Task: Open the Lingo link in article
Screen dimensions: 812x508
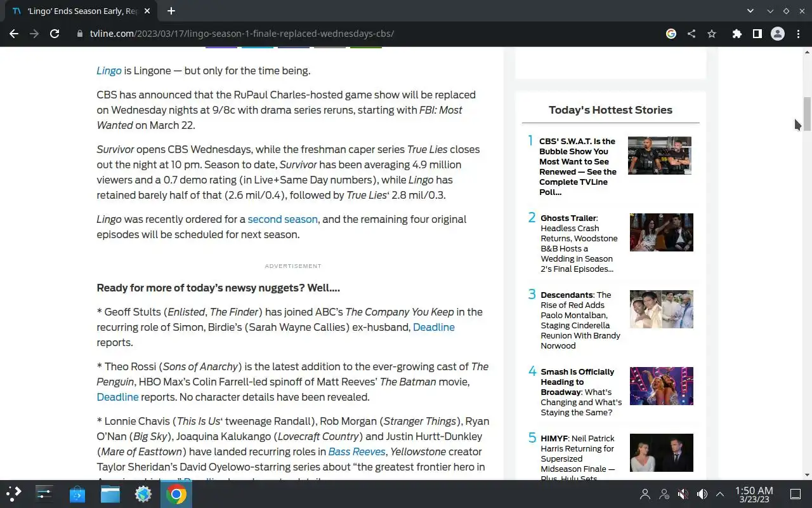Action: tap(109, 70)
